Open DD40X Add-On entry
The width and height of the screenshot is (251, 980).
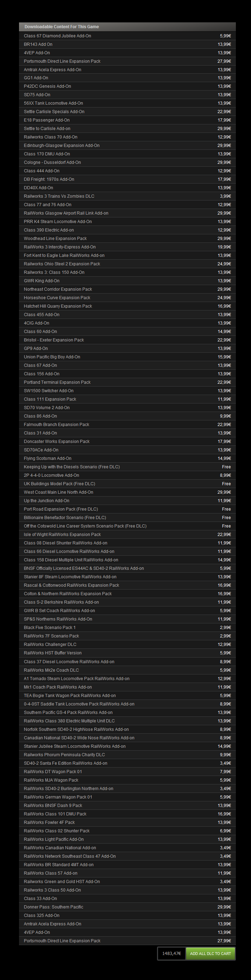point(127,187)
